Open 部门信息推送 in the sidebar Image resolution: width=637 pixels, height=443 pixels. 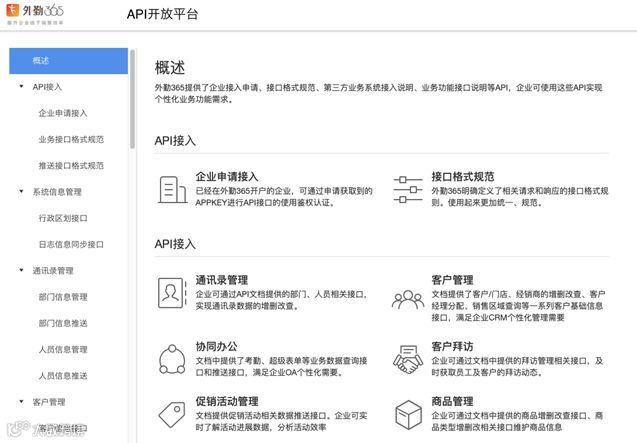(63, 323)
